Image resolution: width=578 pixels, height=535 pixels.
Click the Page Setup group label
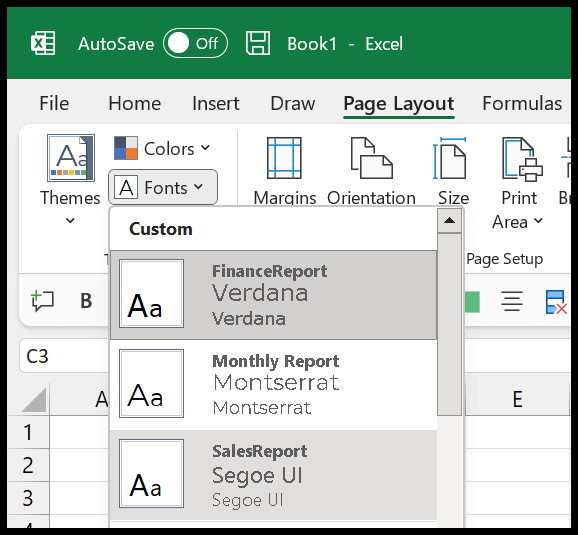click(x=504, y=259)
